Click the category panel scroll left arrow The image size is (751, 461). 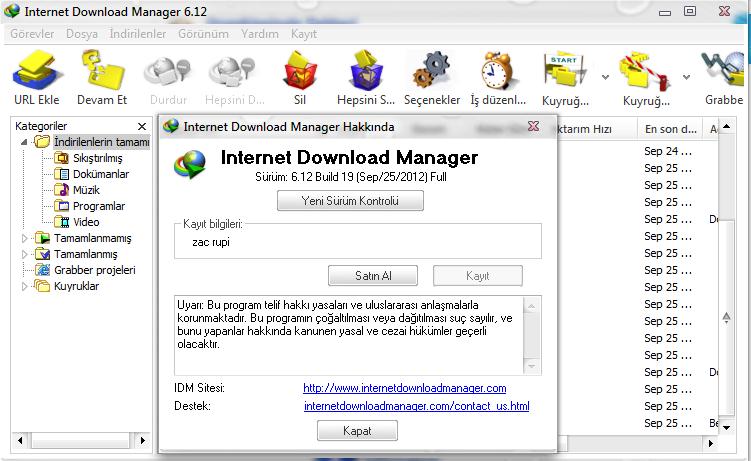[20, 440]
